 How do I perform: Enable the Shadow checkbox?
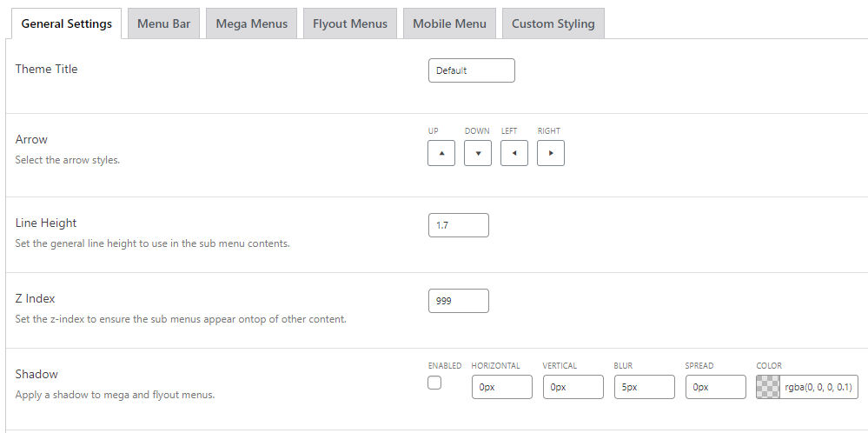point(434,383)
